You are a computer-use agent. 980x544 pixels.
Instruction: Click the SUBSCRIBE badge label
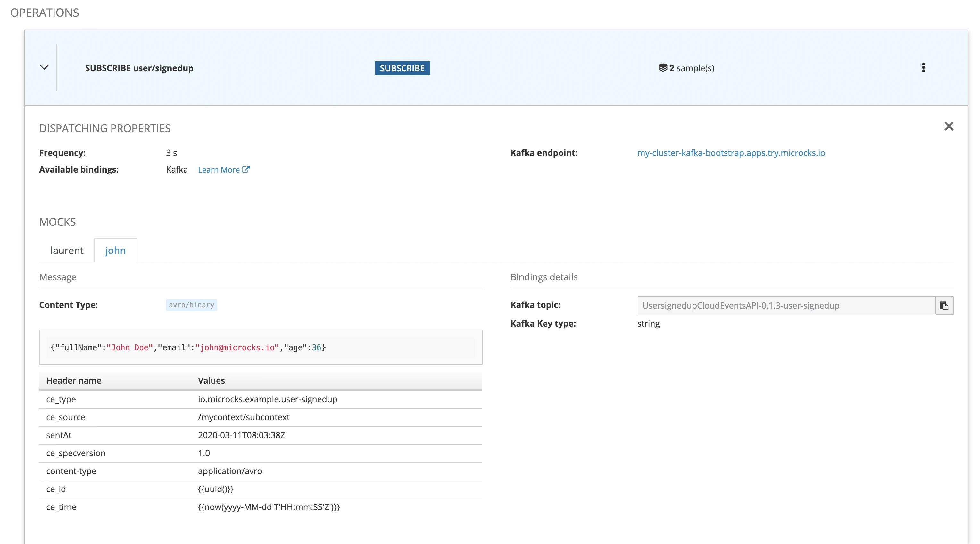point(402,68)
